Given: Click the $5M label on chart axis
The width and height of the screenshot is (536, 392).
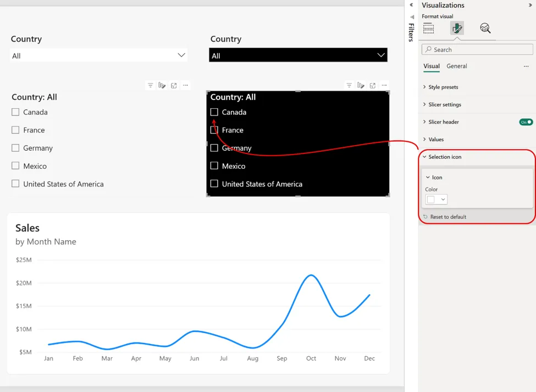Looking at the screenshot, I should pos(25,352).
